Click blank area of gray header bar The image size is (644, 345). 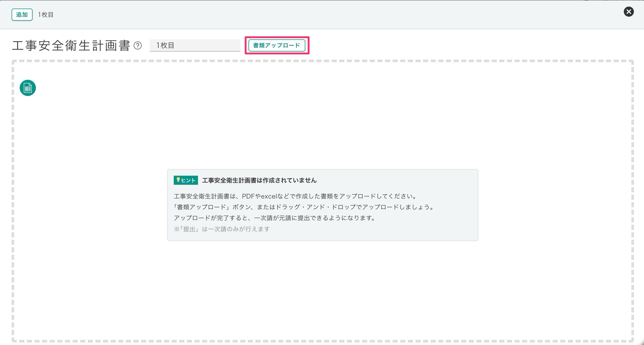coord(328,15)
